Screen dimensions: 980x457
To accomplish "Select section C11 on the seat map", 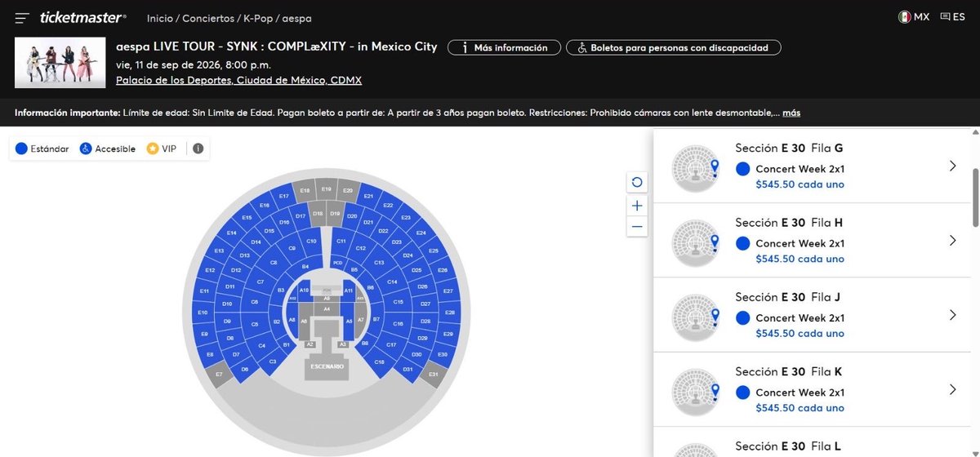I will [x=341, y=242].
